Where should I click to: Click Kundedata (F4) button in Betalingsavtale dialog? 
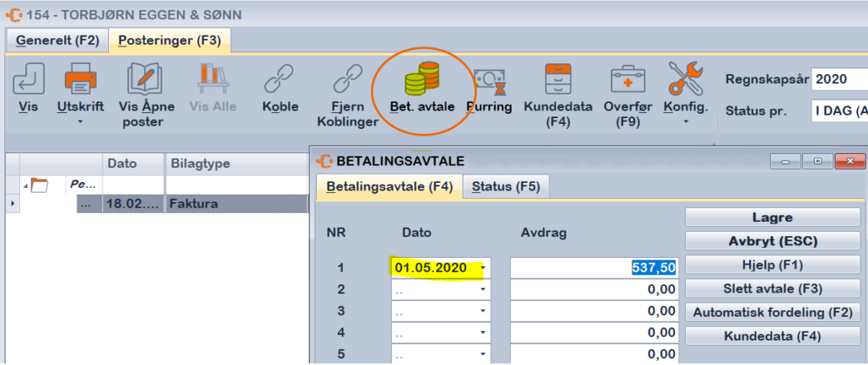773,336
